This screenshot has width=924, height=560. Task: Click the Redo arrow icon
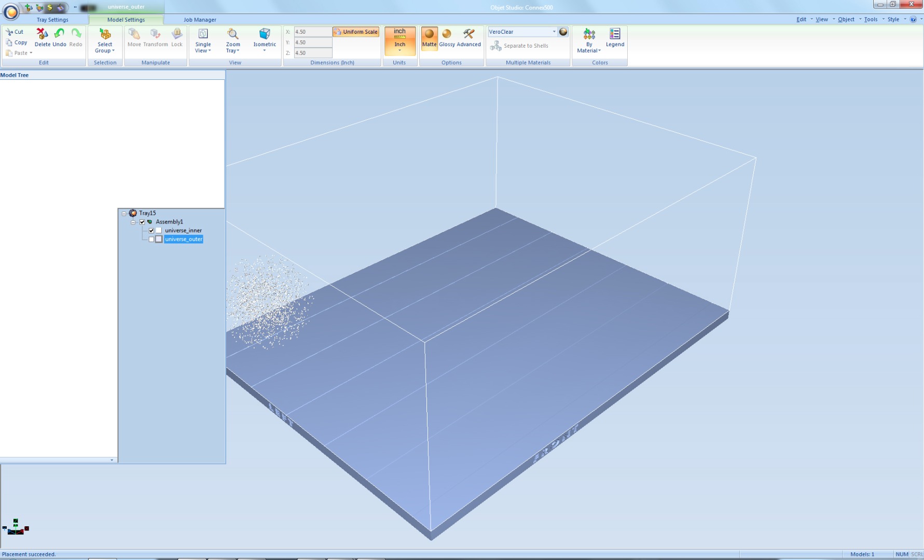click(x=76, y=34)
